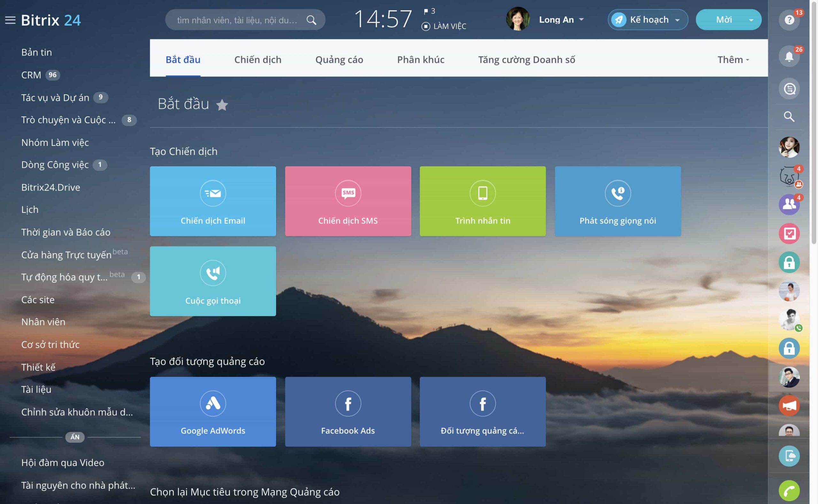Click the notifications bell icon
Screen dimensions: 818x504
(x=789, y=57)
